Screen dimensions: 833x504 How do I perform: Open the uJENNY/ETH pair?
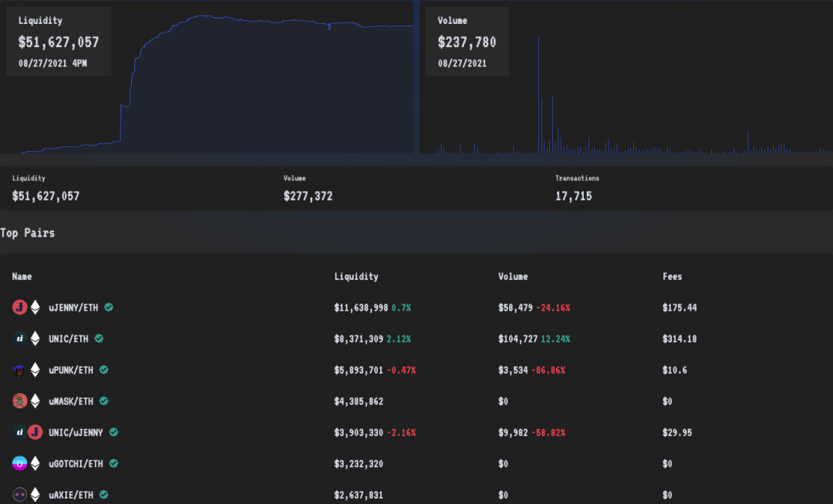73,307
